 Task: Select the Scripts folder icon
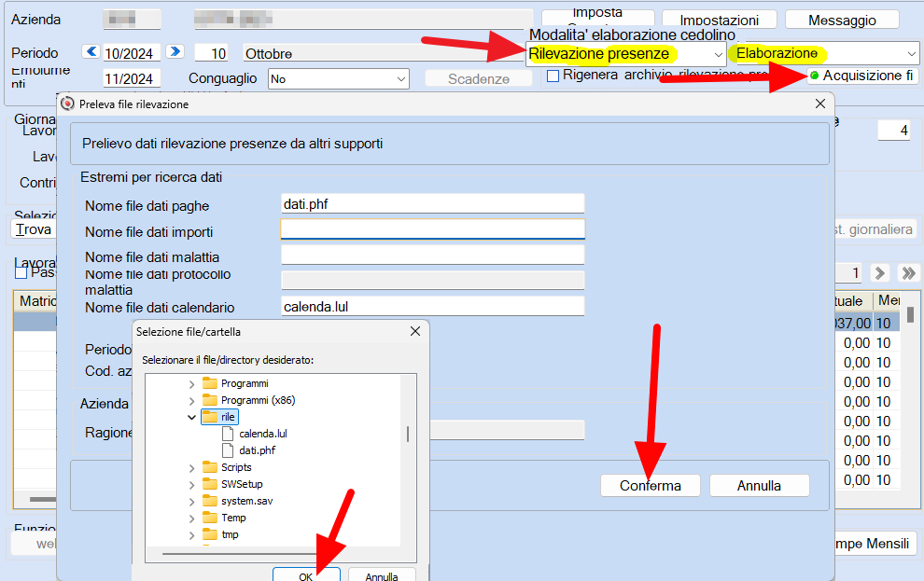(x=210, y=467)
